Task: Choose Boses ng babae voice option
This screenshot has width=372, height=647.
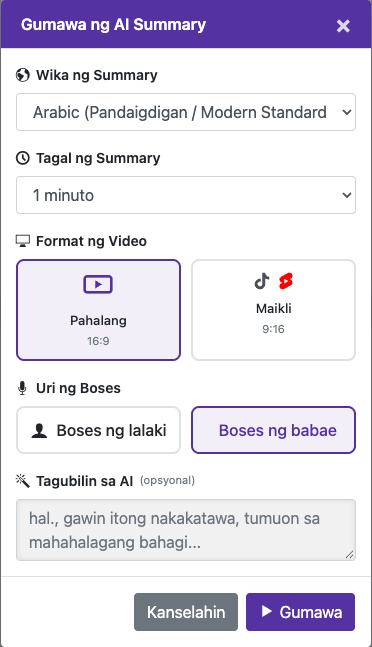Action: pyautogui.click(x=273, y=430)
